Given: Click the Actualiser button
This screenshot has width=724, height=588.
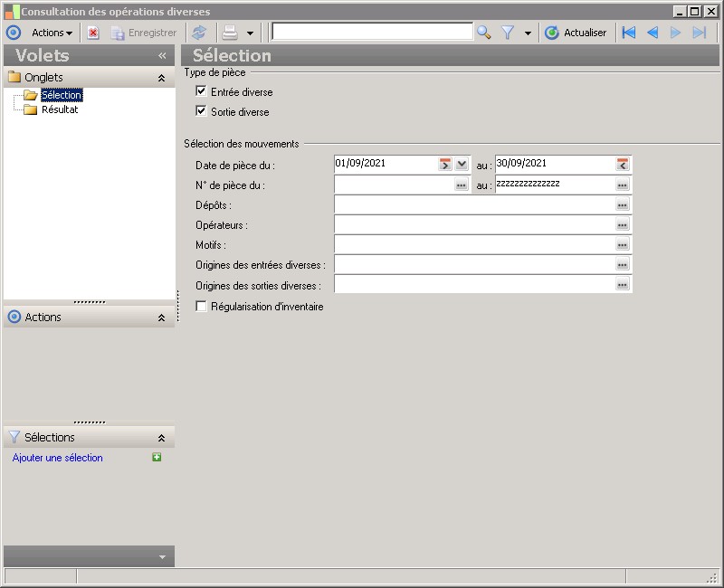Looking at the screenshot, I should (576, 33).
